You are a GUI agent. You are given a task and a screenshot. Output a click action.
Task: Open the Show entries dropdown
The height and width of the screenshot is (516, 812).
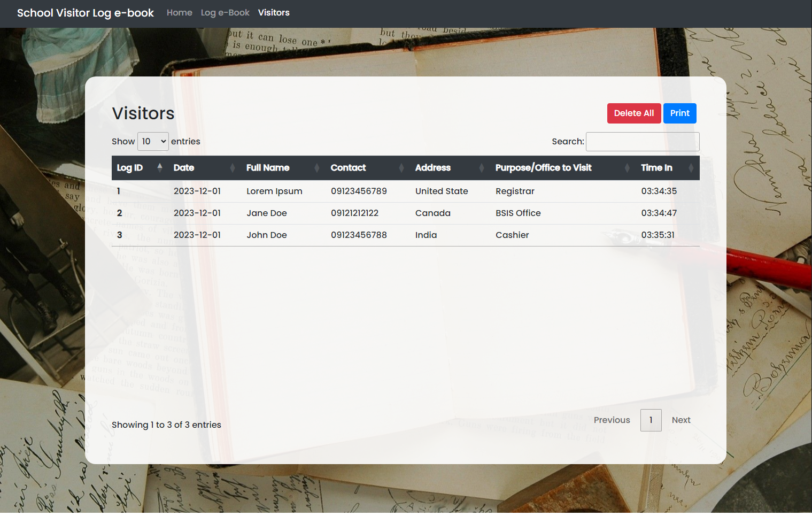point(153,142)
